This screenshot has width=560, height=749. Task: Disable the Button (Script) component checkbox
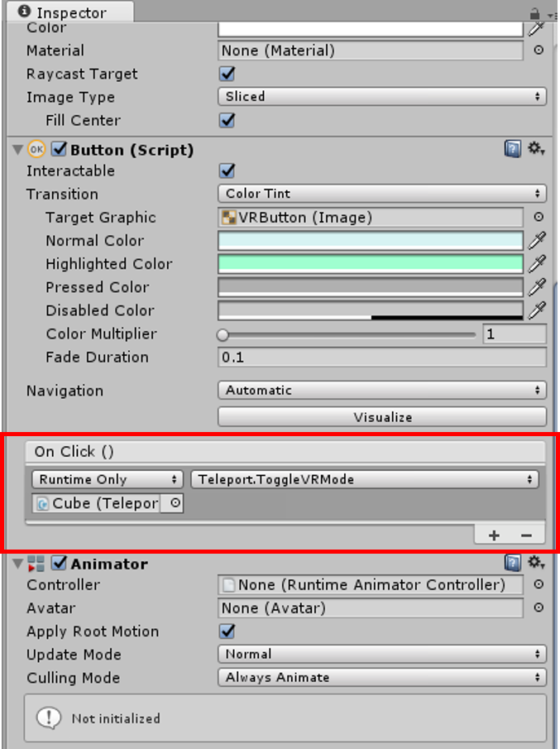pyautogui.click(x=59, y=150)
